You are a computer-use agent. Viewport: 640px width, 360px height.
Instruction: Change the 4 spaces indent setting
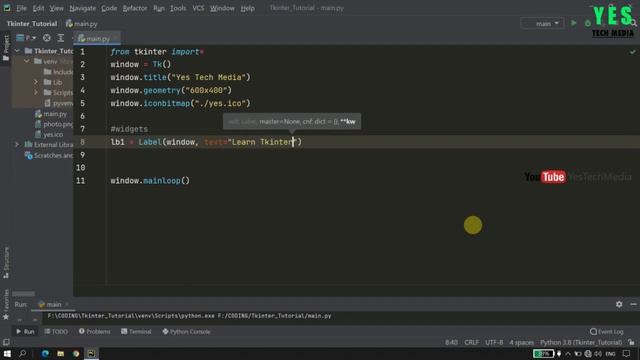(x=521, y=342)
